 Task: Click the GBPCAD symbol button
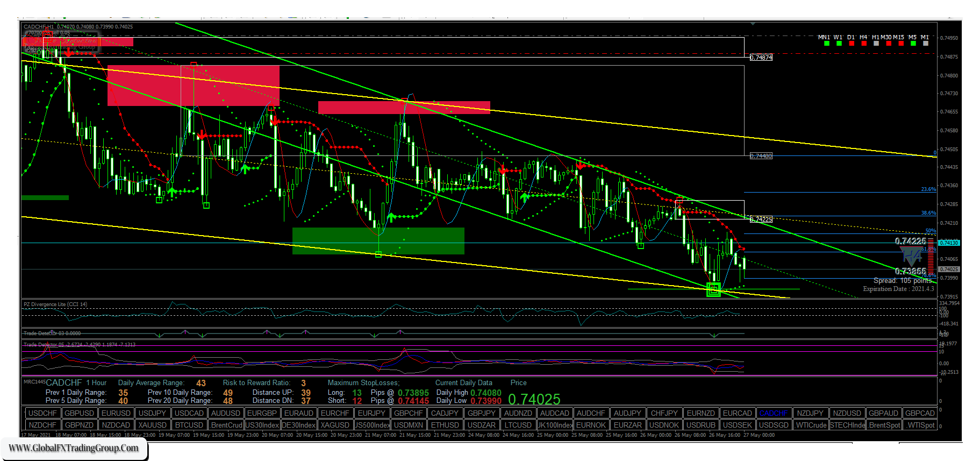[x=920, y=413]
